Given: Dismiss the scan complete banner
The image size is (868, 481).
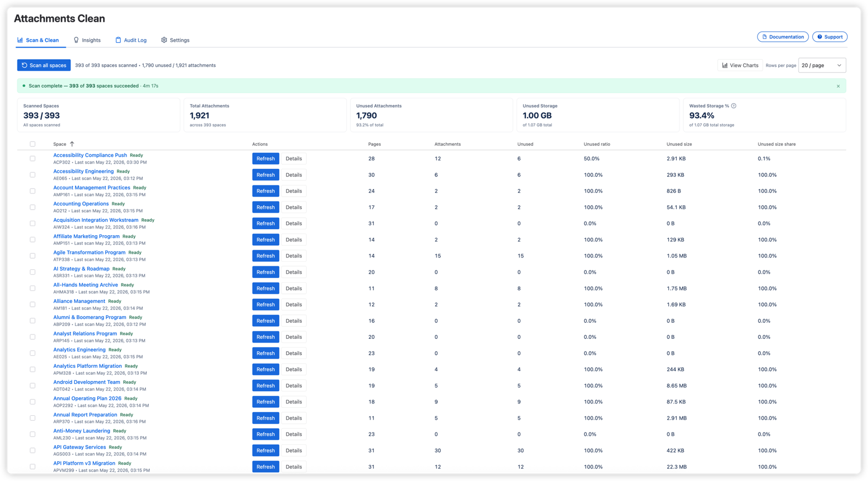Looking at the screenshot, I should tap(838, 86).
